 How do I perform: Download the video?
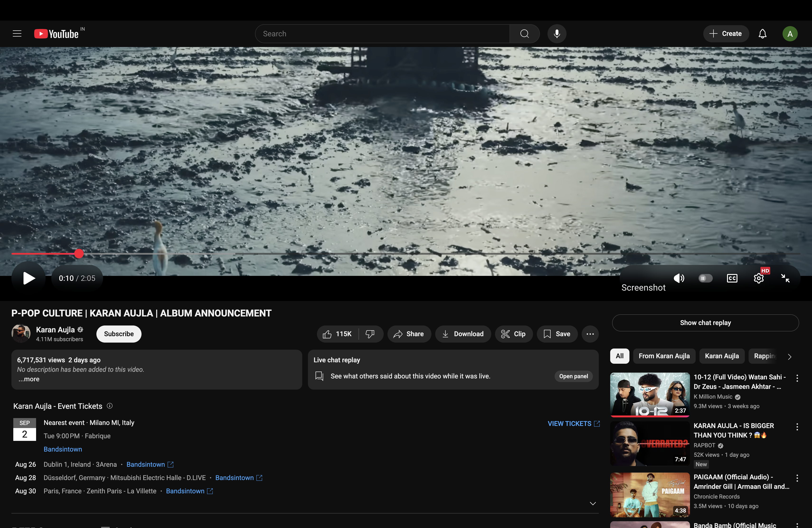(x=463, y=334)
